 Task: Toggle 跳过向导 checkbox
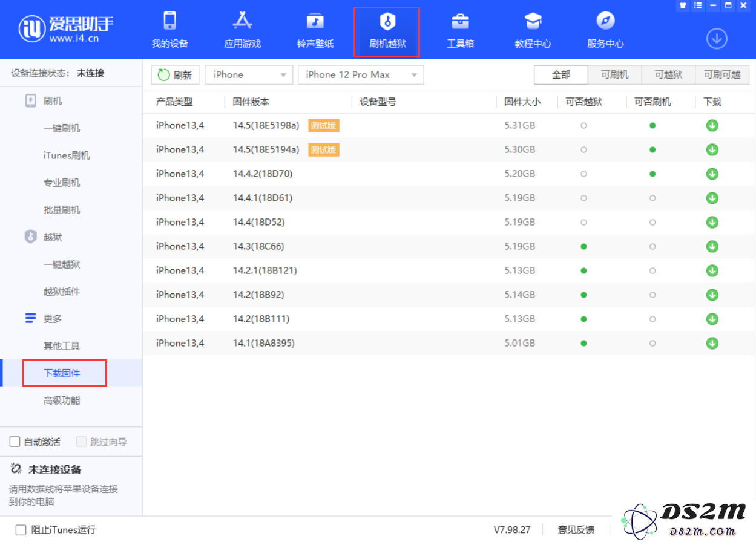pyautogui.click(x=82, y=442)
